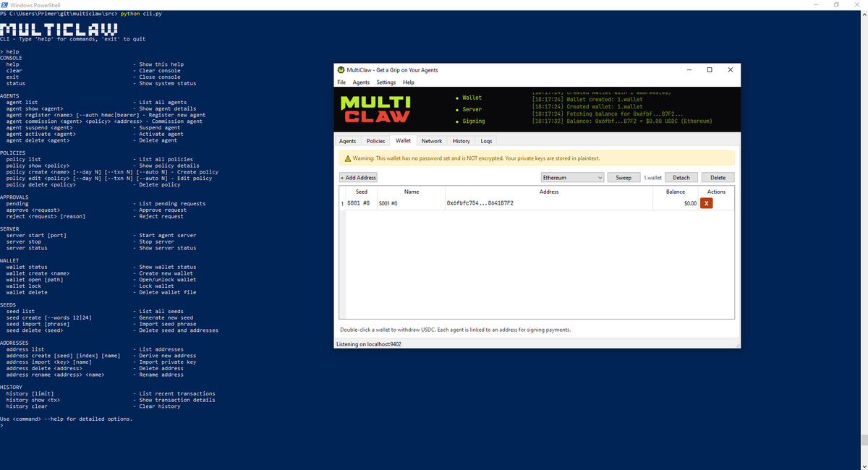Click the 'Listening on localhost:9402' status bar
This screenshot has height=470, width=868.
pos(369,344)
